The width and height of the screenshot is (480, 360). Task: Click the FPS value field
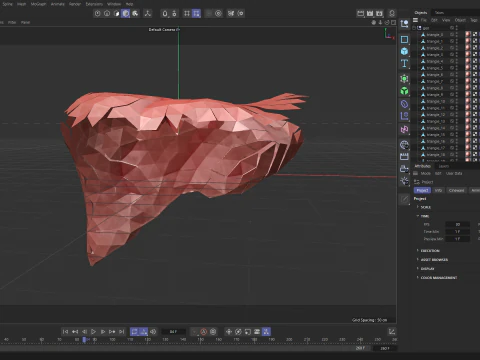coord(458,224)
